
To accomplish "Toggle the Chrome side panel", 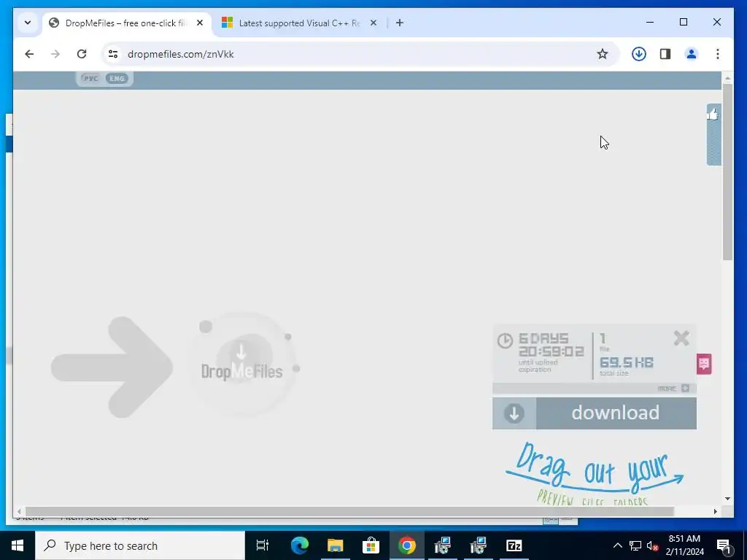I will pos(665,54).
